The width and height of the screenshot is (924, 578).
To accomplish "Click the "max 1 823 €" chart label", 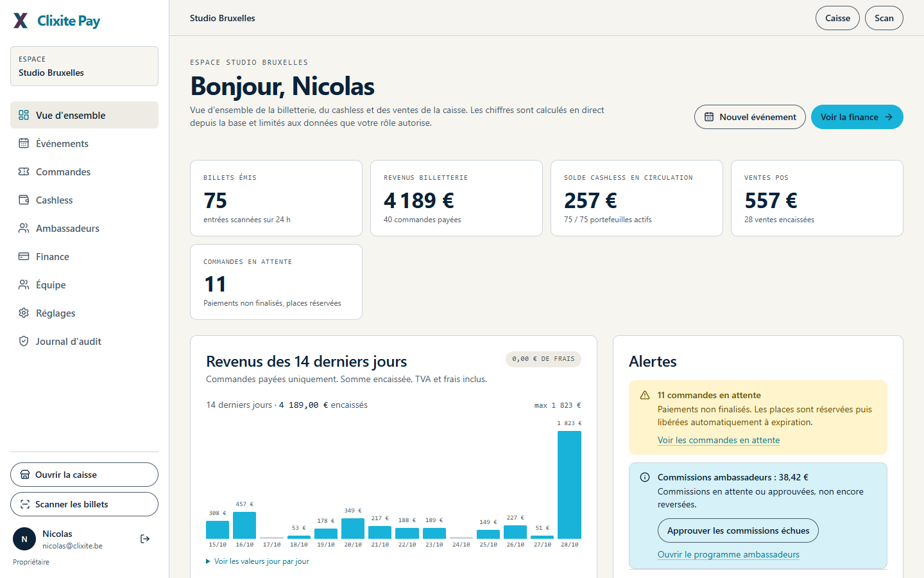I will pos(558,405).
